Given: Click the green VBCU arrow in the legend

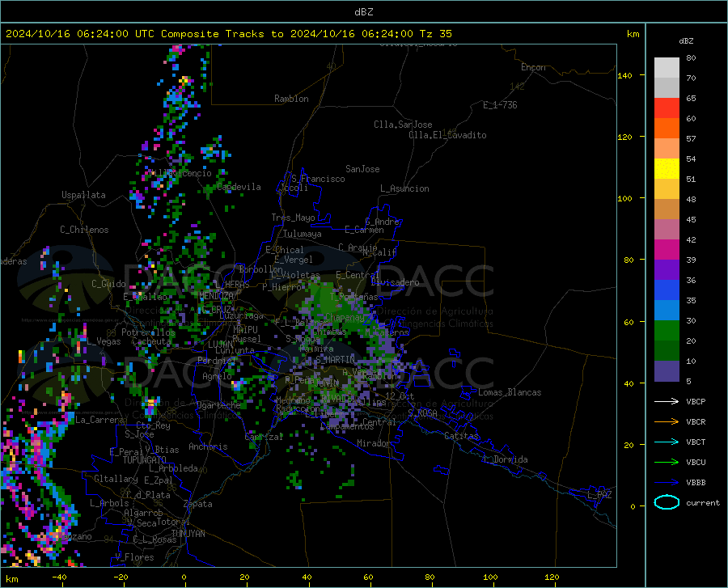Looking at the screenshot, I should tap(667, 463).
